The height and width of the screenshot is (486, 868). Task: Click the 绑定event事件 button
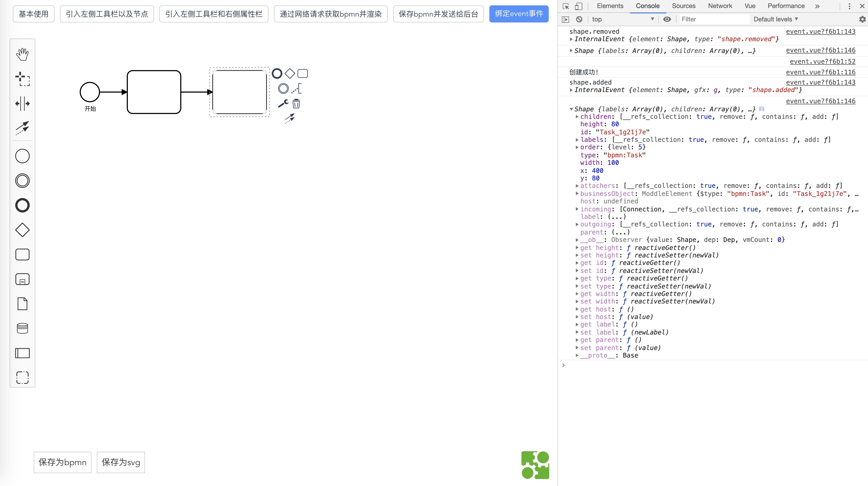(x=519, y=14)
